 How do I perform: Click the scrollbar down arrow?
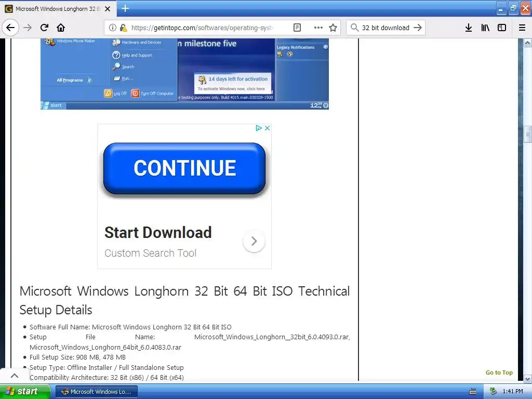pyautogui.click(x=528, y=379)
